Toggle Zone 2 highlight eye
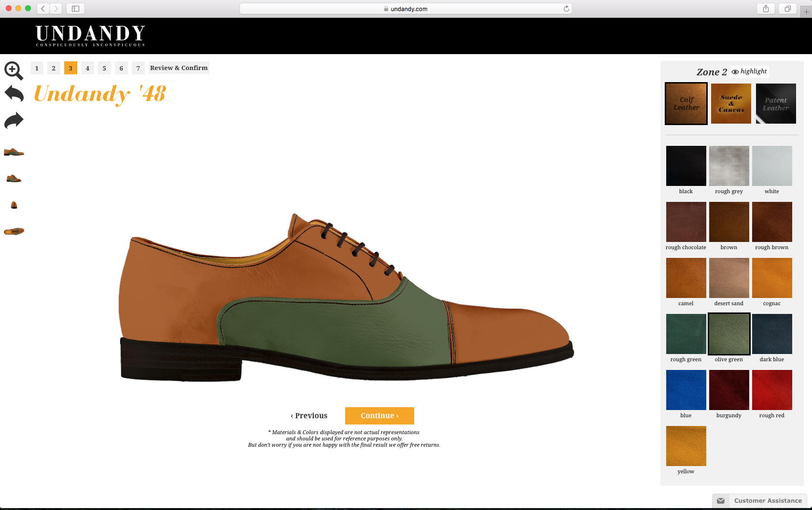The height and width of the screenshot is (510, 812). [x=749, y=71]
